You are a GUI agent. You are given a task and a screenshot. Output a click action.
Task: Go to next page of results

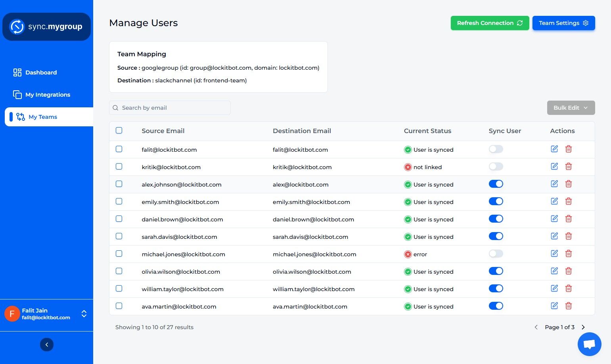(583, 327)
